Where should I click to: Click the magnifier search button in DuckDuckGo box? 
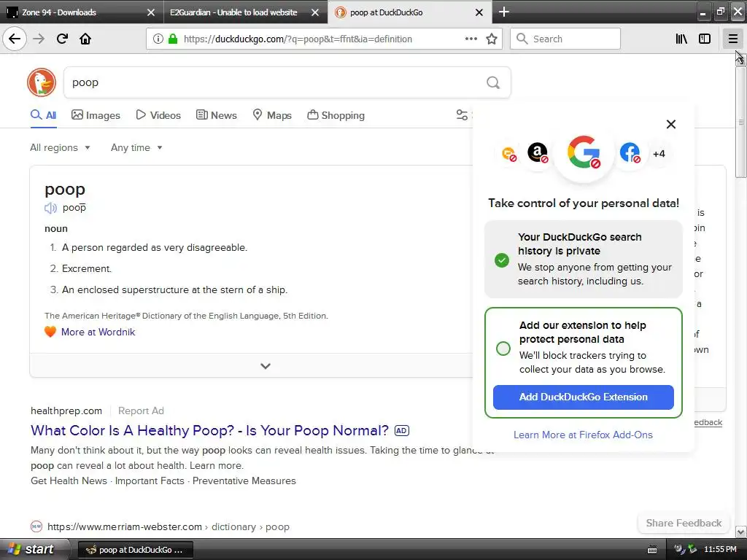493,83
